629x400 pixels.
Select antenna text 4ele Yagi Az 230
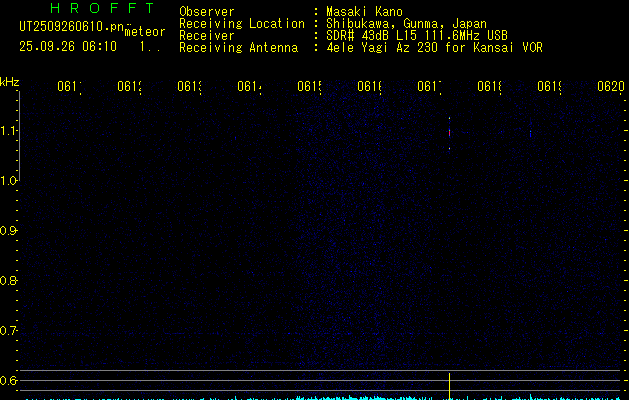[x=381, y=47]
